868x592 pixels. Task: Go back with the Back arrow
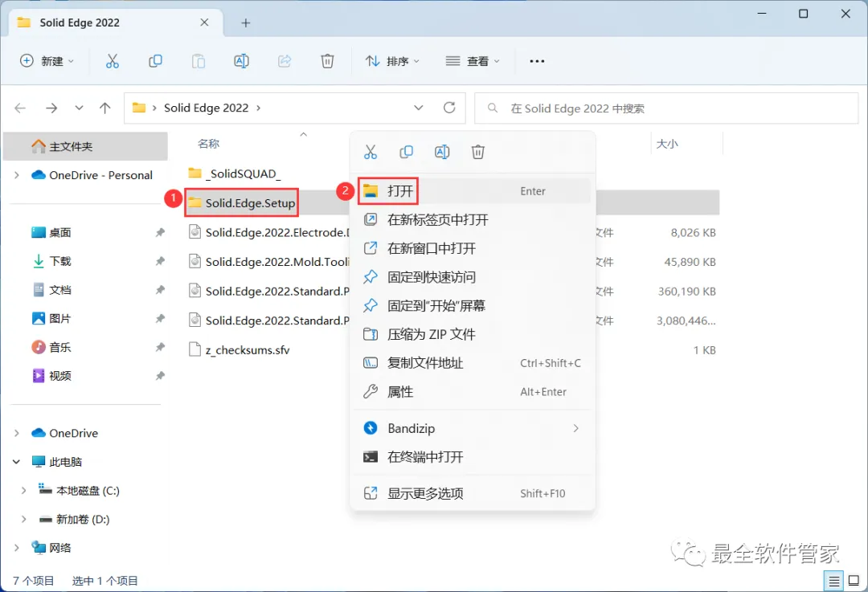20,108
